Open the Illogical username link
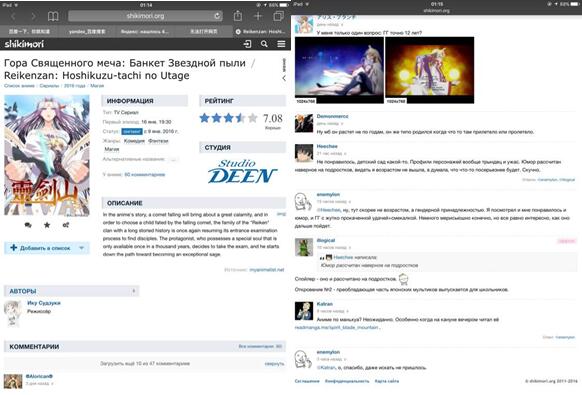582x395 pixels. point(326,241)
